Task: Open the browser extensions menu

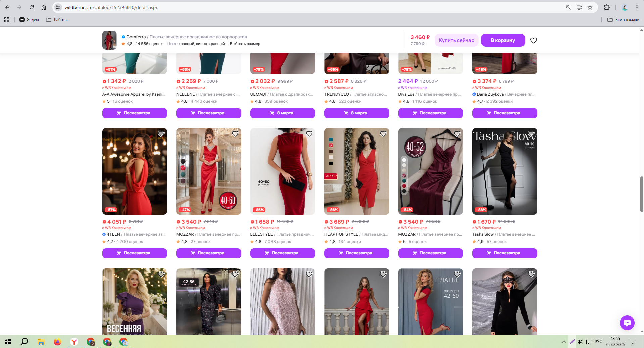Action: [607, 7]
